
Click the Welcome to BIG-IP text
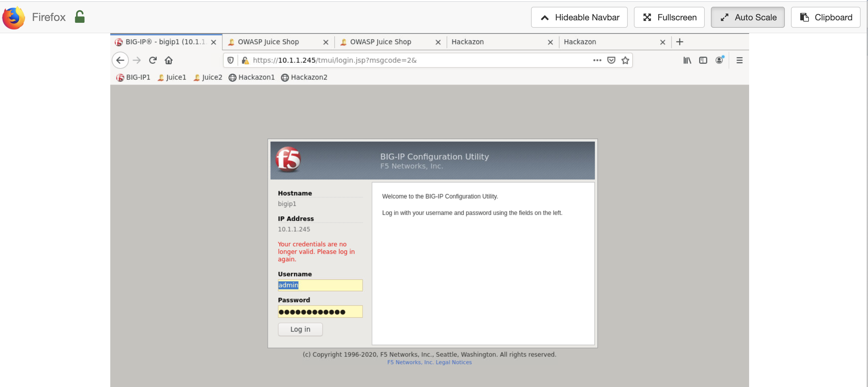(x=440, y=196)
